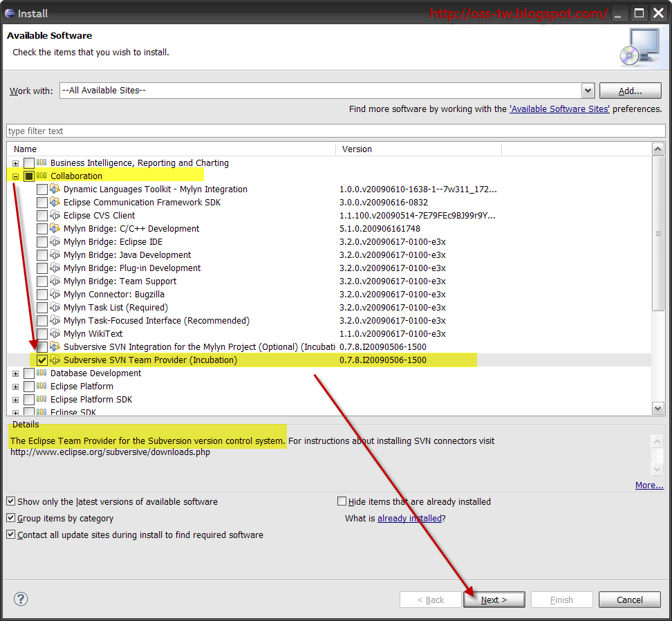This screenshot has height=621, width=672.
Task: Check Mylyn WikiText checkbox
Action: point(42,334)
